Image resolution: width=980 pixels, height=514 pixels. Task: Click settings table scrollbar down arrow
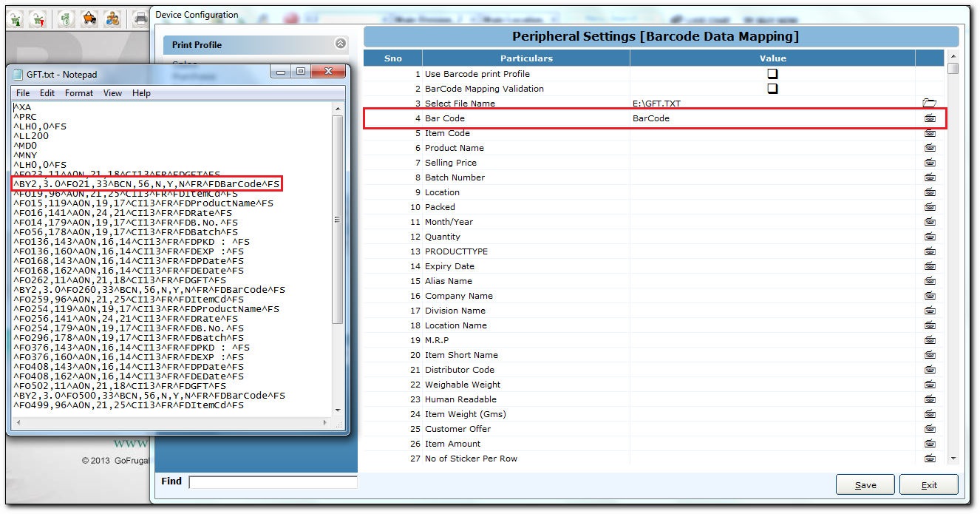953,459
